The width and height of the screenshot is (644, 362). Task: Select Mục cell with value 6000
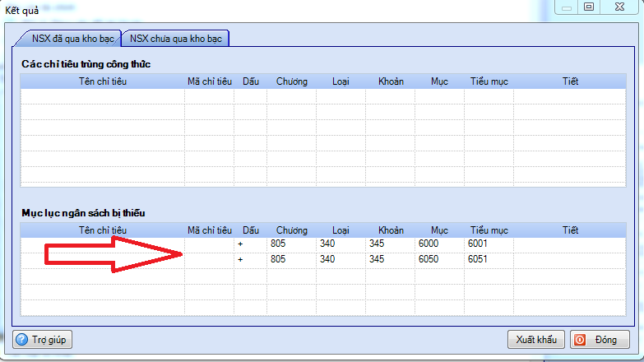439,244
